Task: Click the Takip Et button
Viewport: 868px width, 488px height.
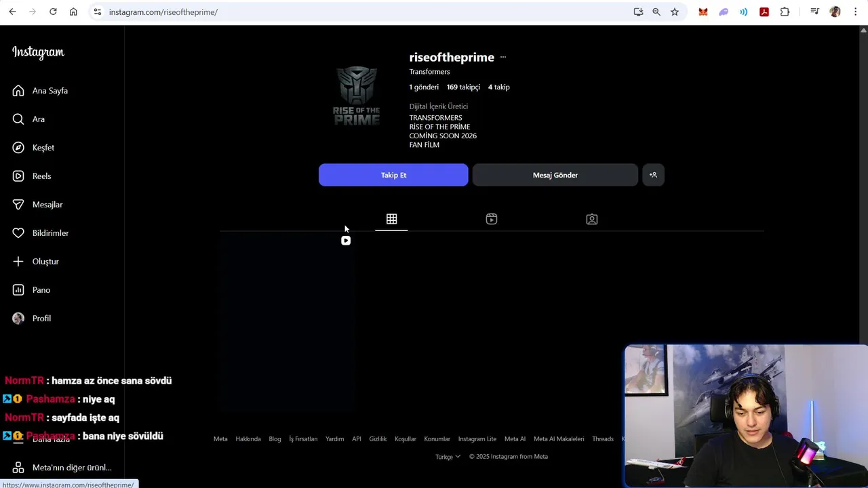Action: [393, 175]
